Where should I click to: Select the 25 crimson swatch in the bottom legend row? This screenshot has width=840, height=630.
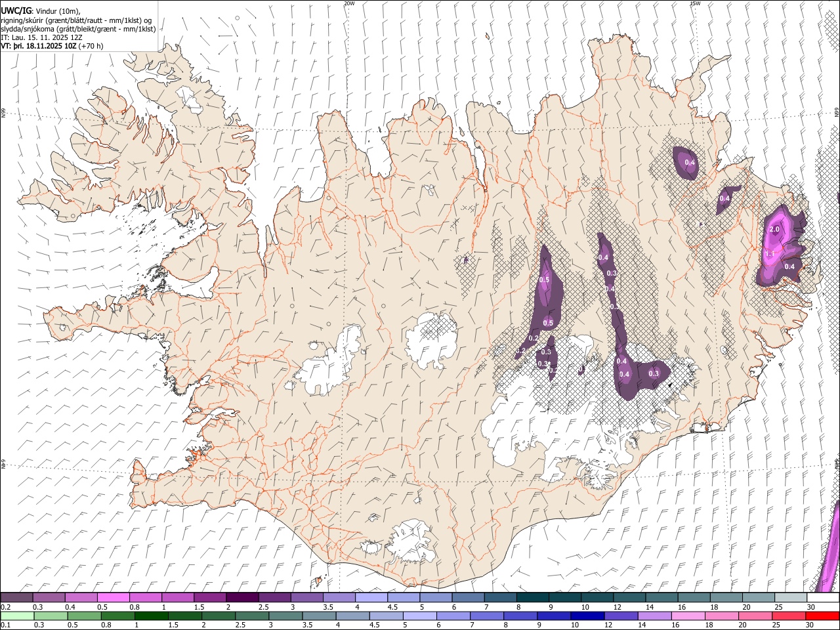click(x=788, y=616)
